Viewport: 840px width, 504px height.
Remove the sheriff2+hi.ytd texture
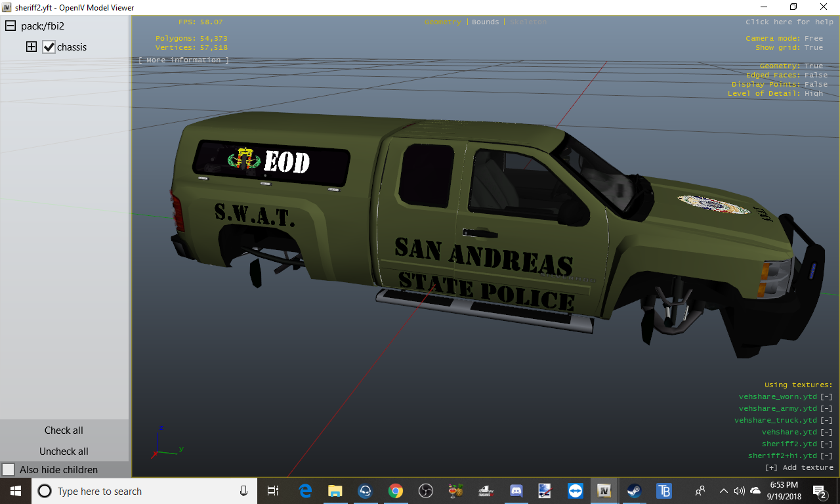pyautogui.click(x=826, y=456)
